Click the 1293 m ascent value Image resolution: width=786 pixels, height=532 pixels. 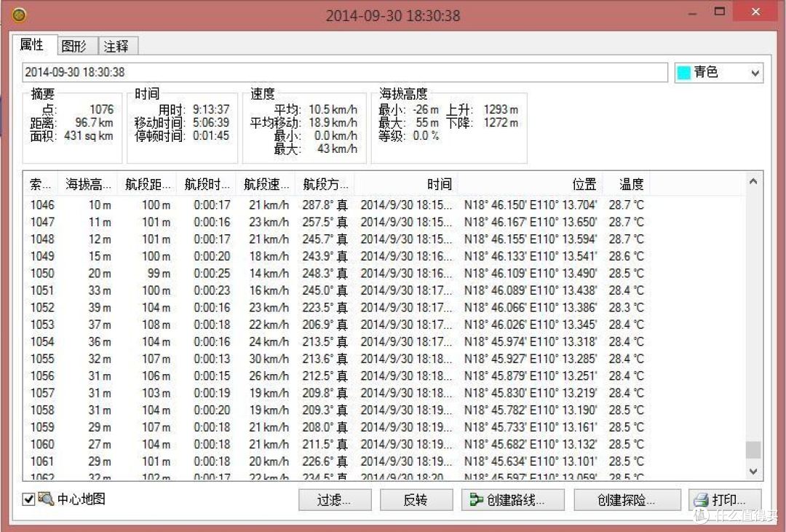coord(501,109)
